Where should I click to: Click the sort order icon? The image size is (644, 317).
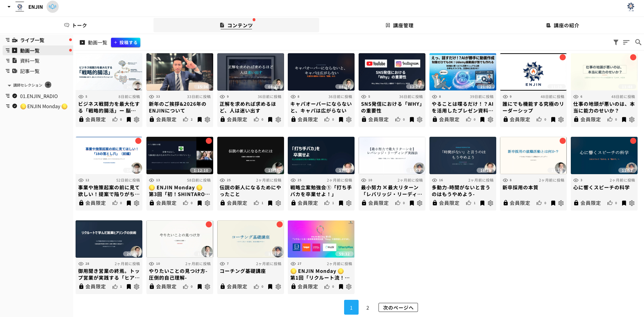[x=626, y=42]
